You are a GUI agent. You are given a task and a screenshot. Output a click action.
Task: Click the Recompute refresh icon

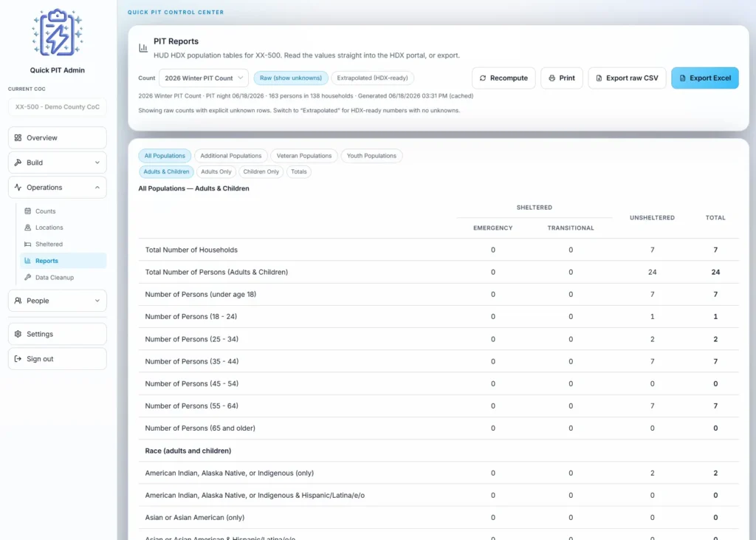click(x=483, y=78)
